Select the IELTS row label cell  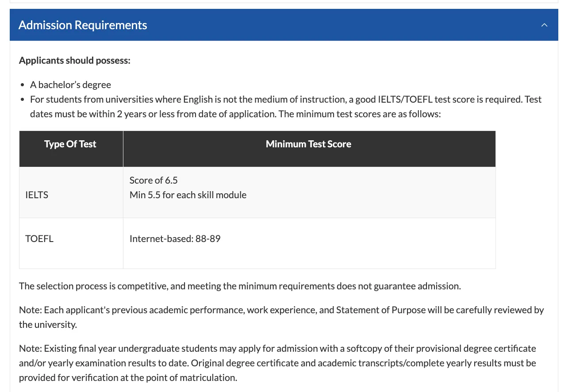(37, 195)
